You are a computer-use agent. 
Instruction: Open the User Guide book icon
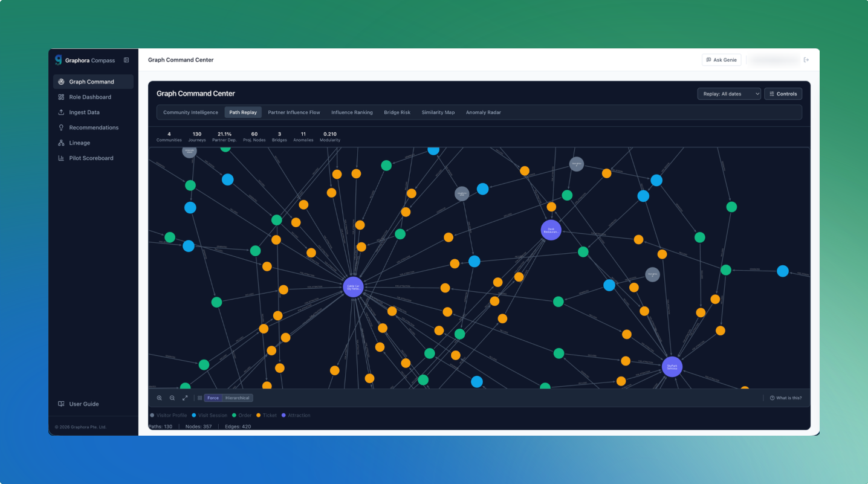click(61, 404)
